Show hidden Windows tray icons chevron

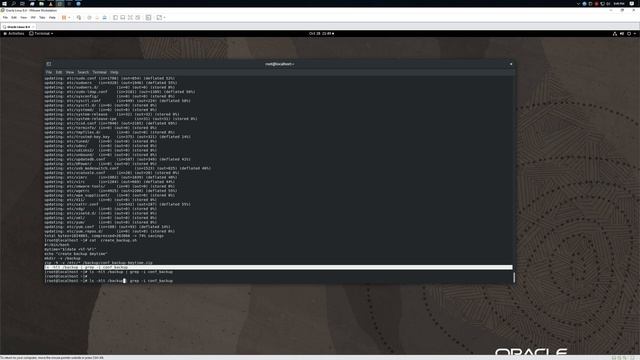(x=578, y=4)
